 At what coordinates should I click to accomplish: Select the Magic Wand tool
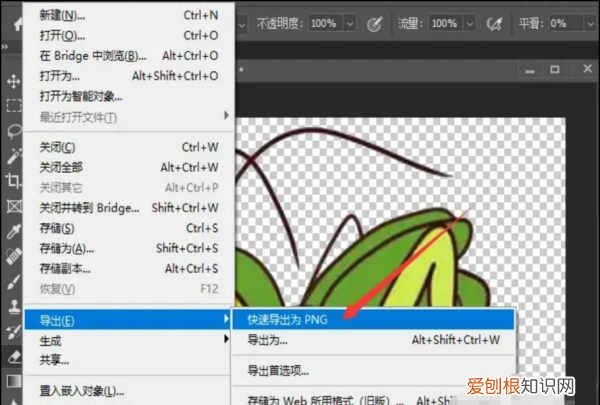pyautogui.click(x=15, y=155)
